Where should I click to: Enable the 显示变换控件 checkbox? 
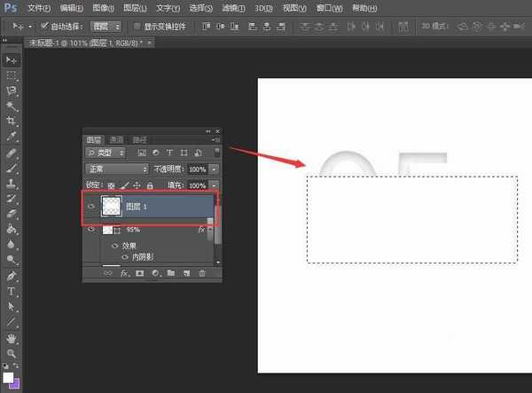click(136, 27)
